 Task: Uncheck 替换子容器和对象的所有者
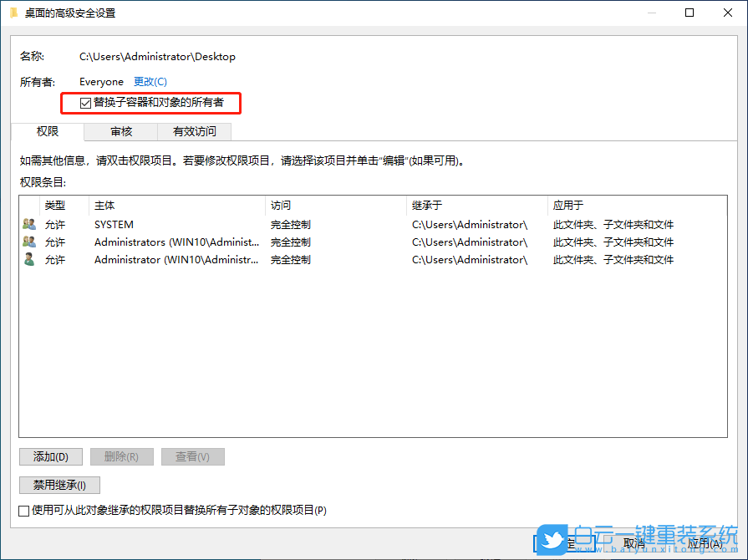(x=85, y=103)
